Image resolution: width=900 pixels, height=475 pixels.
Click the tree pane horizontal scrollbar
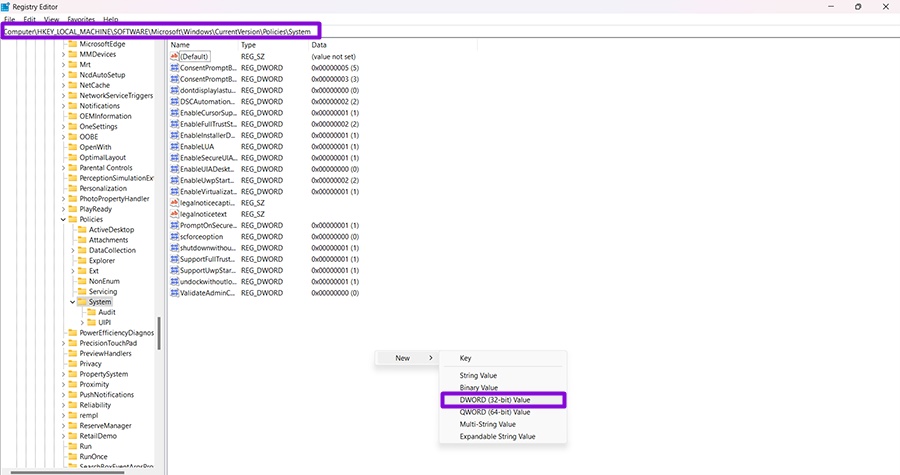tap(68, 472)
